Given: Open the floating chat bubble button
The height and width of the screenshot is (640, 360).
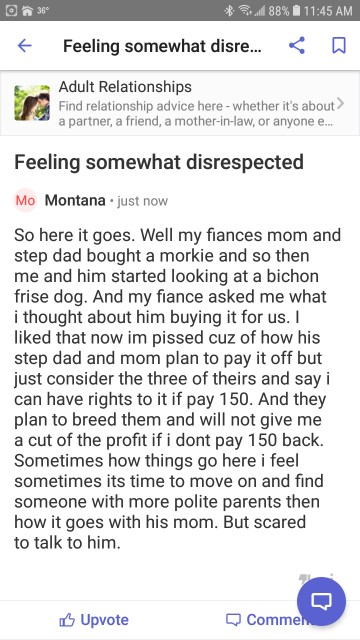Looking at the screenshot, I should 321,601.
